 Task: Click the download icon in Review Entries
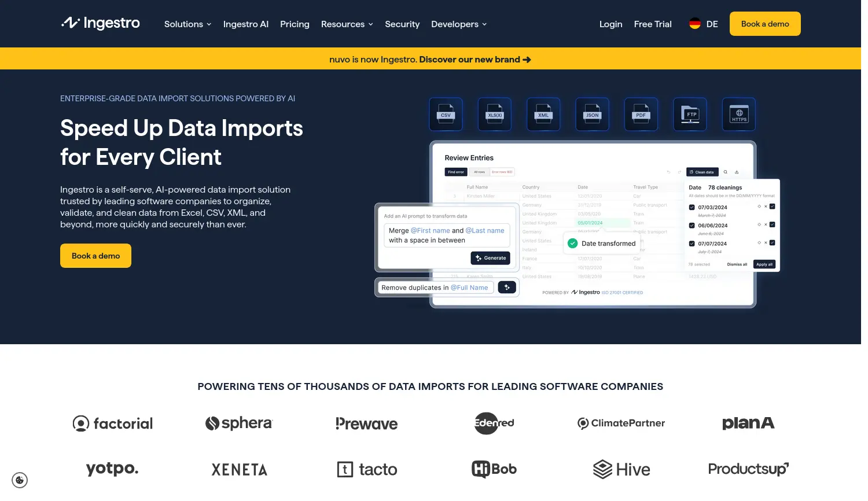737,172
